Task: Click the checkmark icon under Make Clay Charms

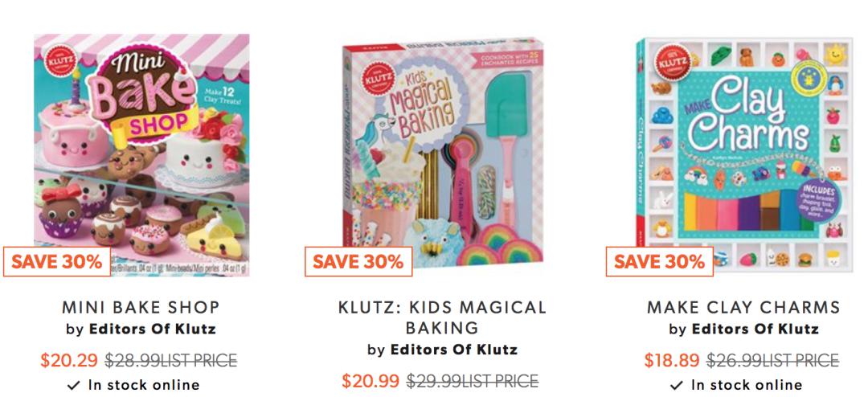Action: (x=677, y=385)
